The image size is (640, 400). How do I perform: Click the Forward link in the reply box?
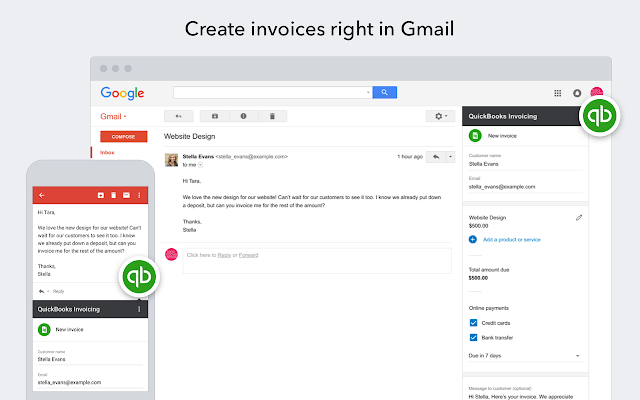pyautogui.click(x=249, y=255)
